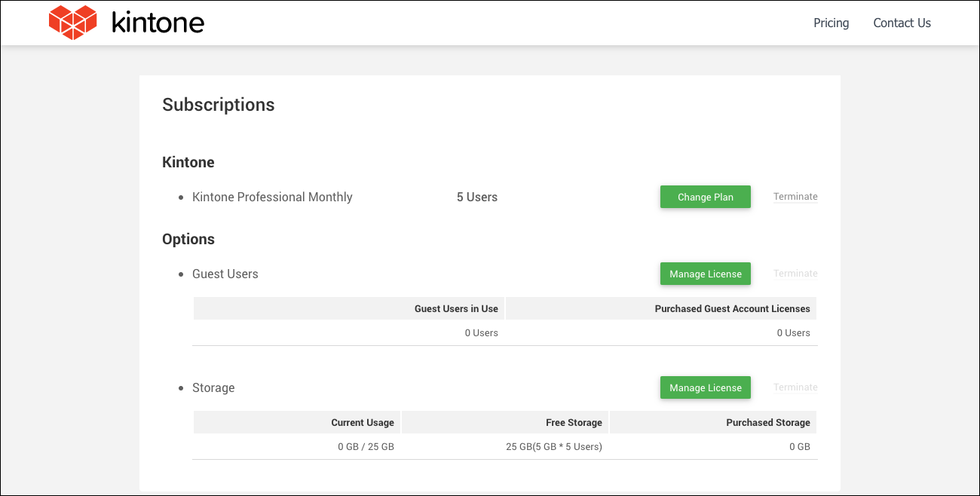
Task: Go to Contact Us in the header
Action: tap(902, 23)
